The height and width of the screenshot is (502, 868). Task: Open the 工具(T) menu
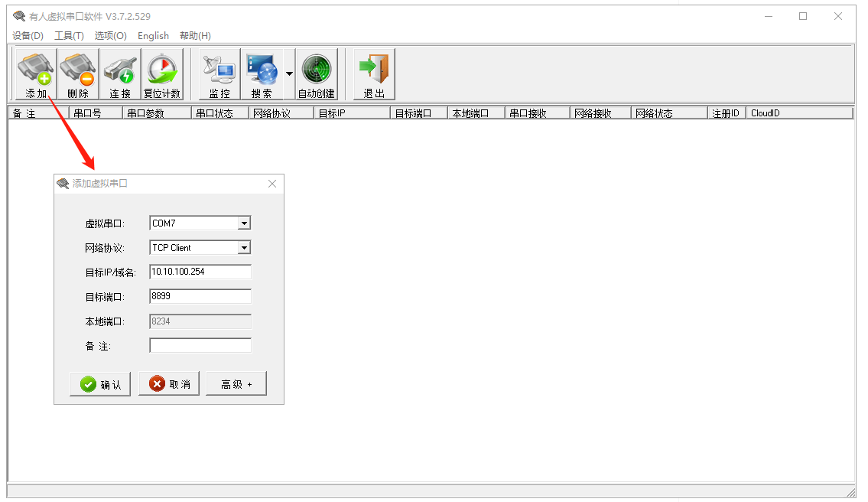[x=69, y=36]
